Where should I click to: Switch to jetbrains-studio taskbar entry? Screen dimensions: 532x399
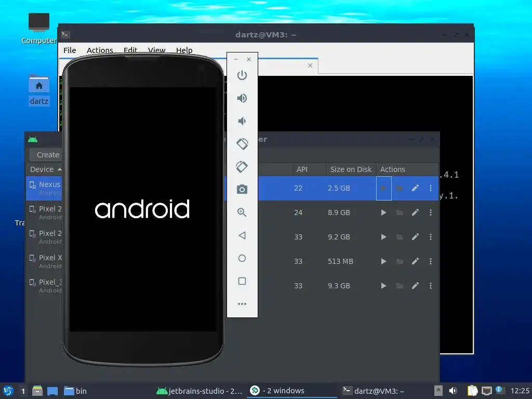tap(200, 391)
